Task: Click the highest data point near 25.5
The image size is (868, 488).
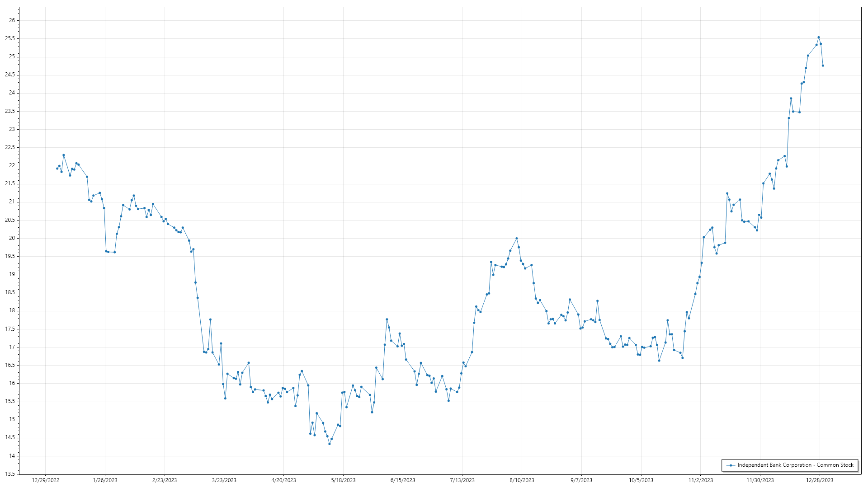Action: point(819,38)
